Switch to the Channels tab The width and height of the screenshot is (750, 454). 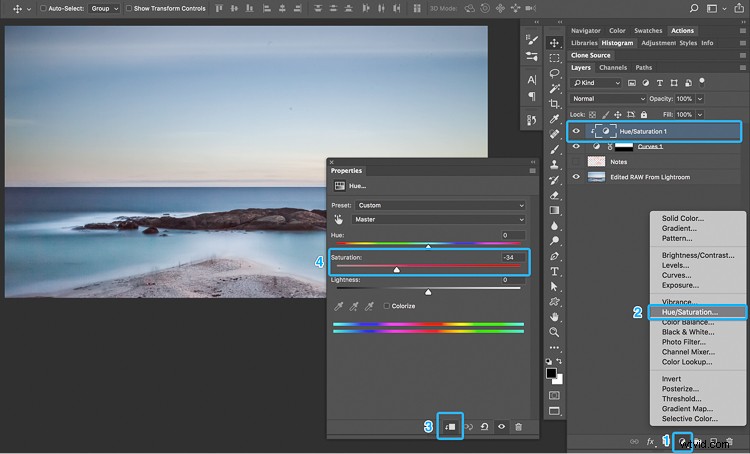[613, 67]
